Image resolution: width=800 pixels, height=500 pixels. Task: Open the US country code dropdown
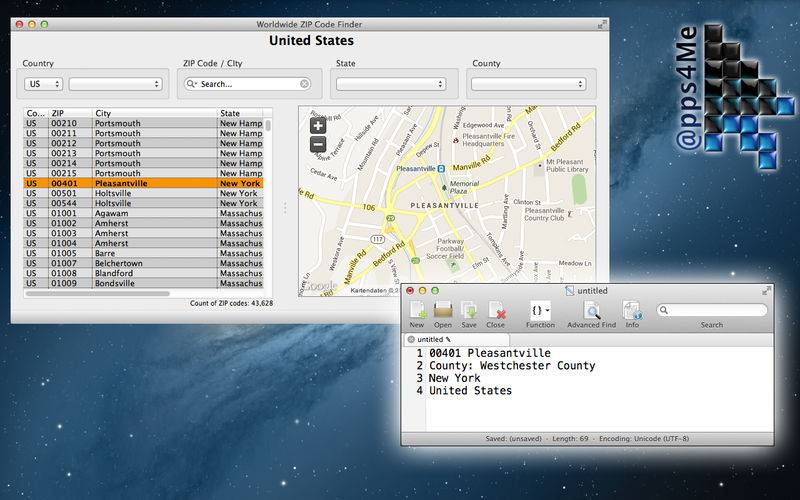pyautogui.click(x=43, y=84)
